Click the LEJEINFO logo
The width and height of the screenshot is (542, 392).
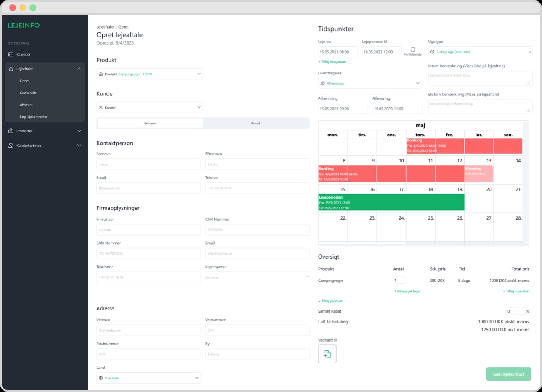pos(24,25)
